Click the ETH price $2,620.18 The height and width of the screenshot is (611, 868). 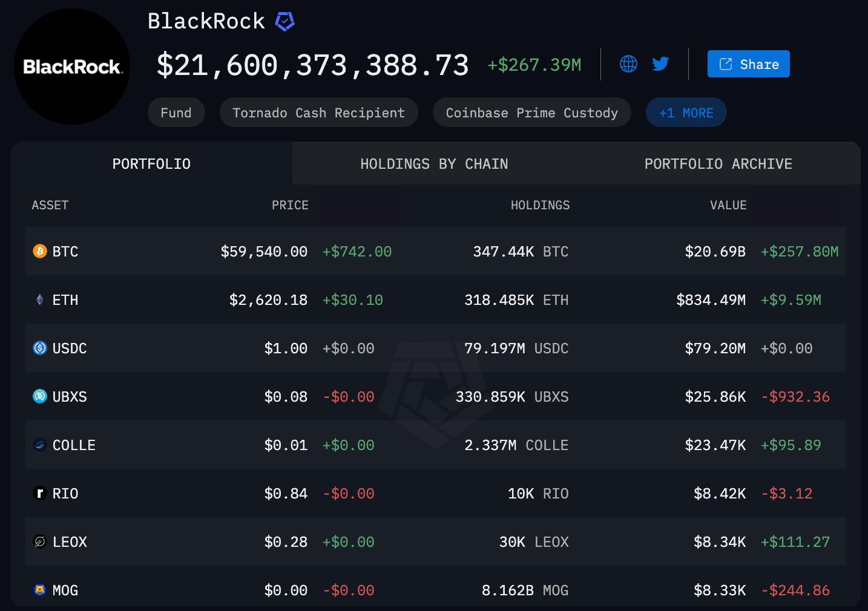tap(268, 300)
